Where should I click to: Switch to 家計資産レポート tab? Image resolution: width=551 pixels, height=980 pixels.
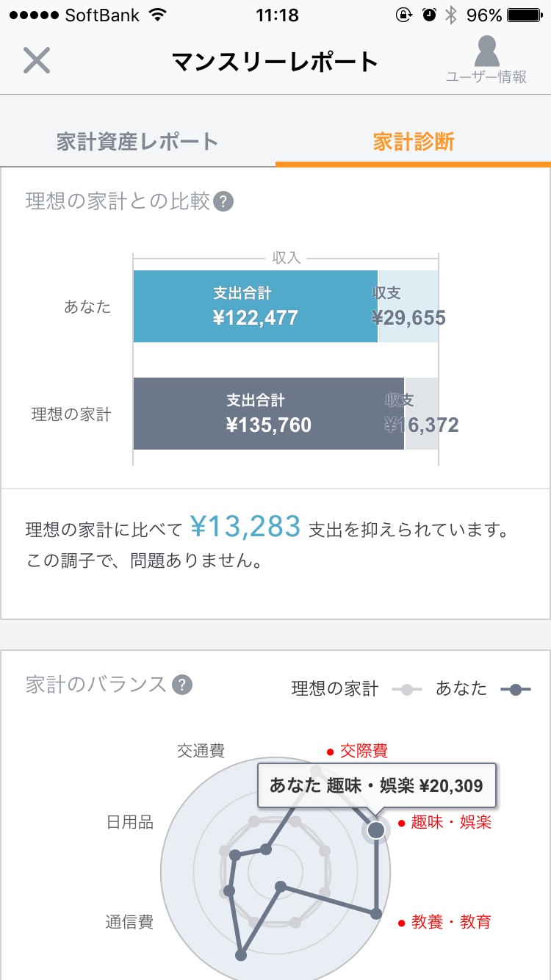click(137, 142)
